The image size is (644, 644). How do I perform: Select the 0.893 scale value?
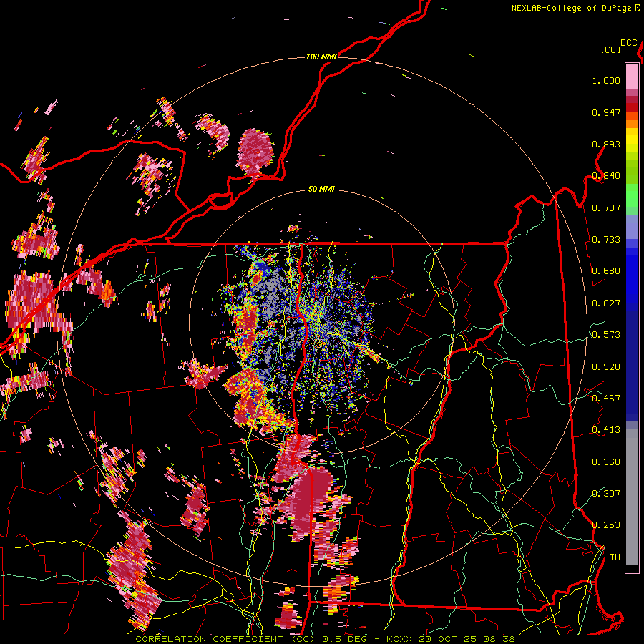click(606, 144)
